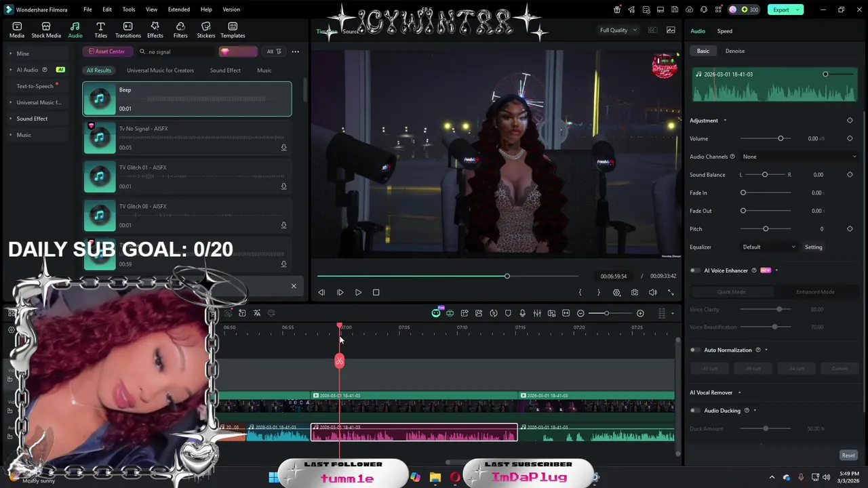Image resolution: width=868 pixels, height=488 pixels.
Task: Click the All Results filter button
Action: pos(99,70)
